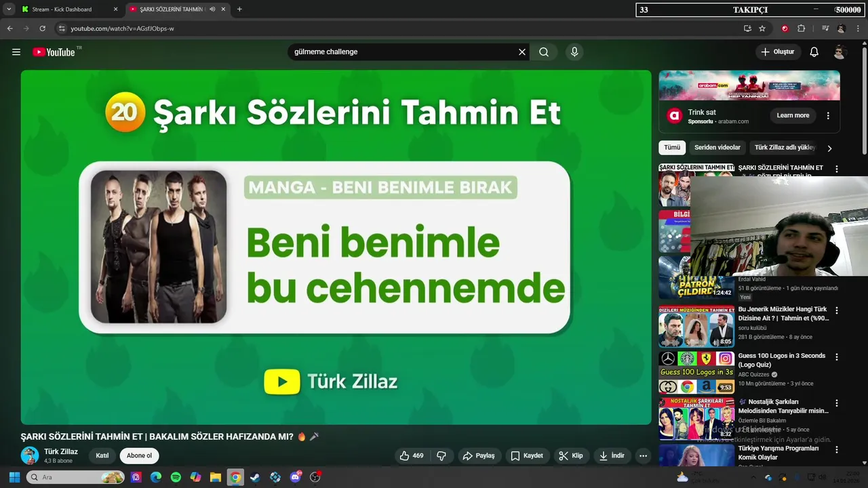
Task: Select the Seriden videolar chip
Action: tap(717, 148)
